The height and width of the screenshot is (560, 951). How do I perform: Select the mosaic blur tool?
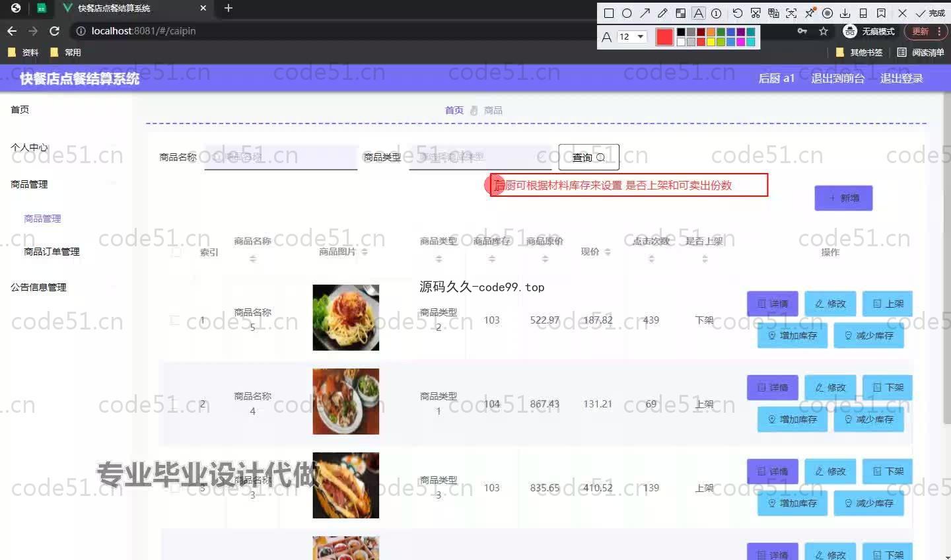(x=680, y=13)
